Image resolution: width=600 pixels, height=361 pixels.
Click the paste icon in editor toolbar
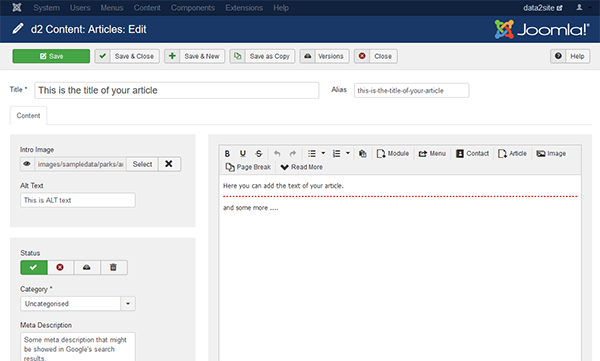tap(363, 154)
